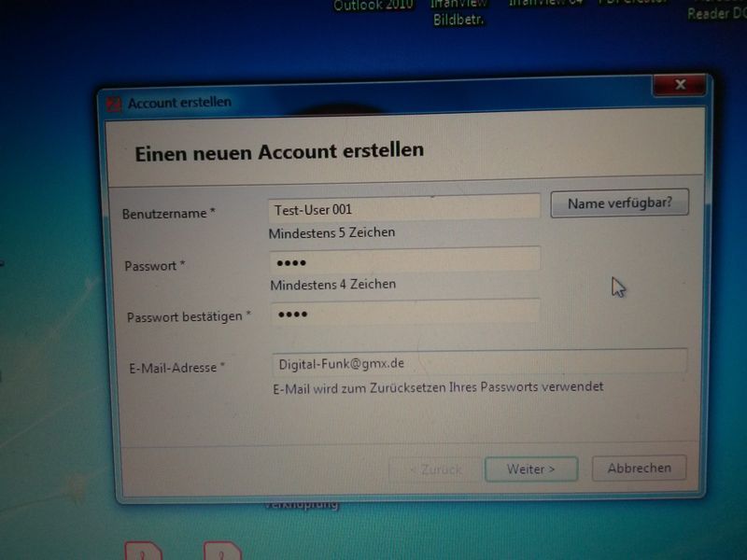The height and width of the screenshot is (560, 747).
Task: Select the Passwort input field
Action: pos(405,260)
